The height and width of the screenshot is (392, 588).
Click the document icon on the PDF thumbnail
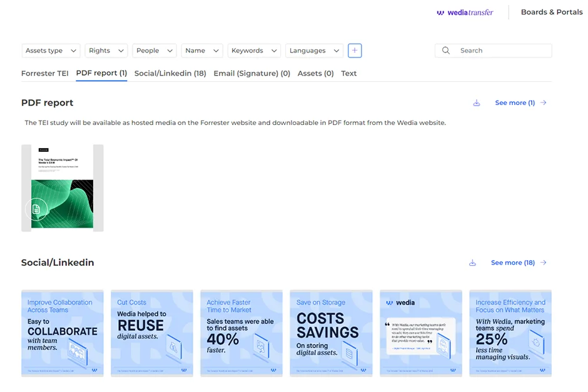coord(37,209)
